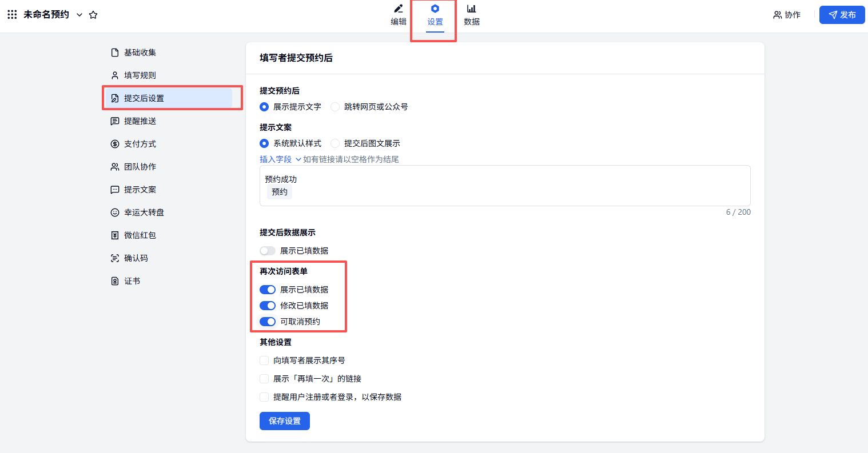Open the 提醒推送 menu item
868x453 pixels.
coord(140,121)
